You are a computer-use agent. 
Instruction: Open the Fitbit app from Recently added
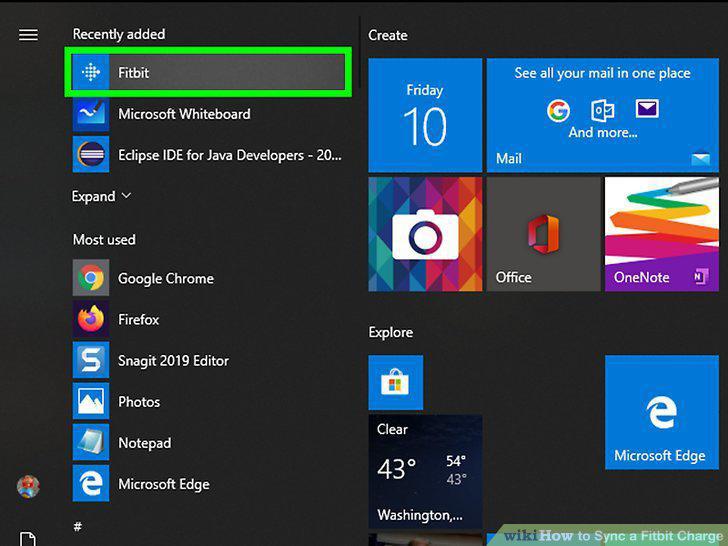pyautogui.click(x=208, y=72)
